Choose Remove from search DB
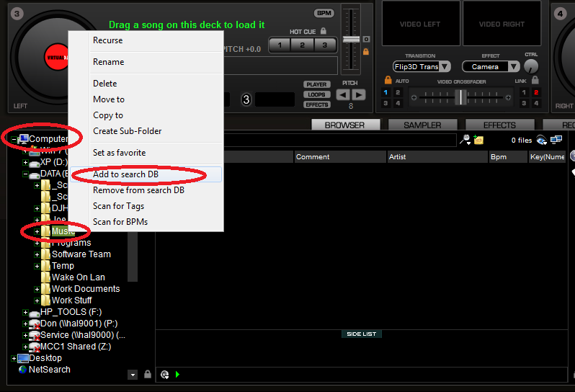 pos(146,190)
